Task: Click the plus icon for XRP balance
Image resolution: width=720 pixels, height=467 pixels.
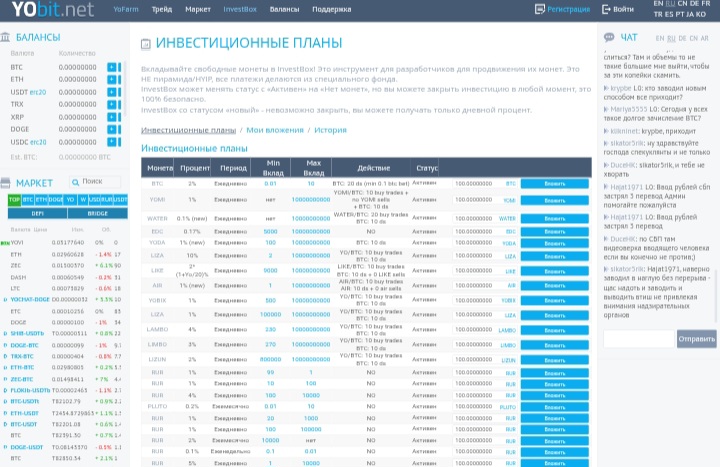Action: click(x=112, y=117)
